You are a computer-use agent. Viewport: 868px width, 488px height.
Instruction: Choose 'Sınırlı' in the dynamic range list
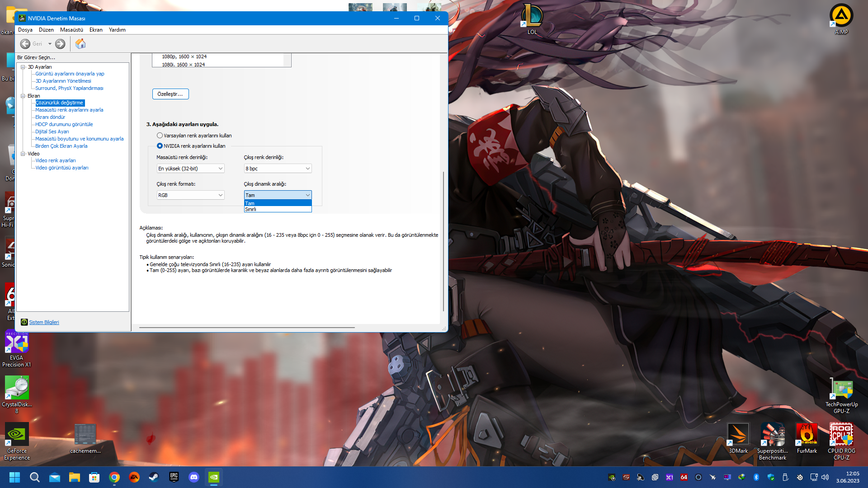click(251, 209)
